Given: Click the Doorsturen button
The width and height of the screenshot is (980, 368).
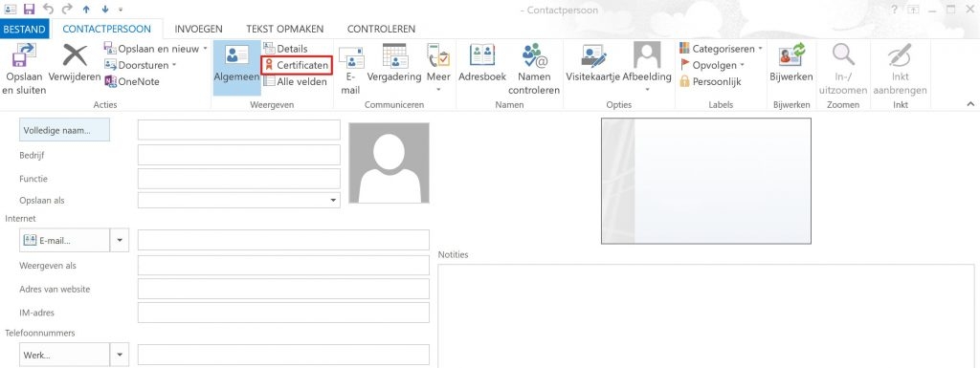Looking at the screenshot, I should coord(141,65).
